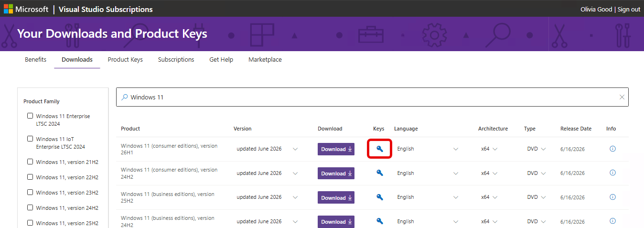The image size is (644, 228).
Task: Open the Product Keys tab
Action: [x=125, y=60]
